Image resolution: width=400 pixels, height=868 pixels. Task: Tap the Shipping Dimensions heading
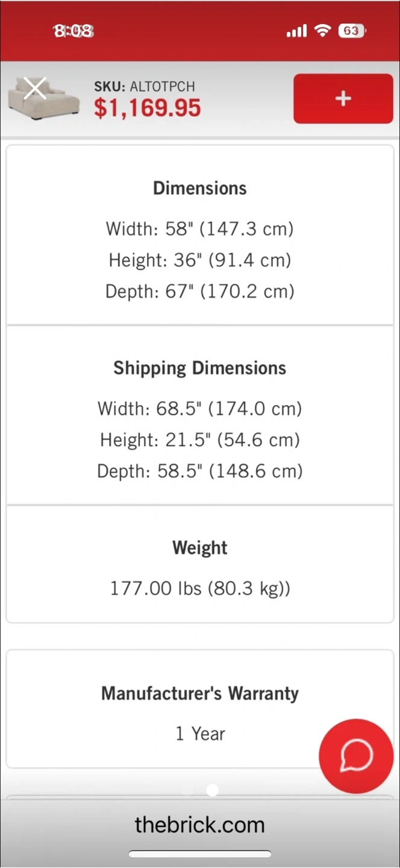(200, 368)
